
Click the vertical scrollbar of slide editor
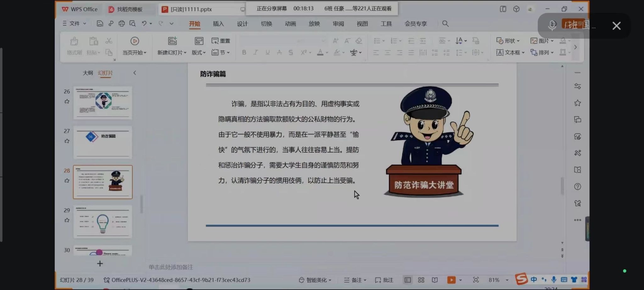point(562,186)
